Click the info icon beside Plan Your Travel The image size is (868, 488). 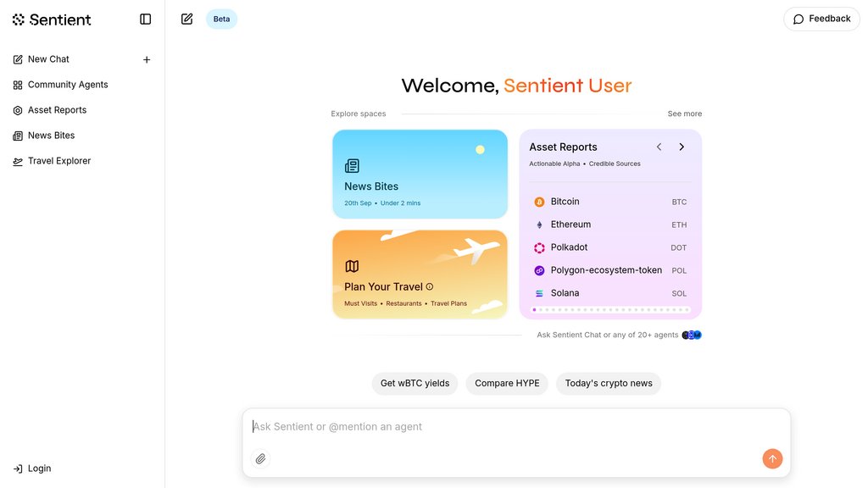[x=430, y=286]
